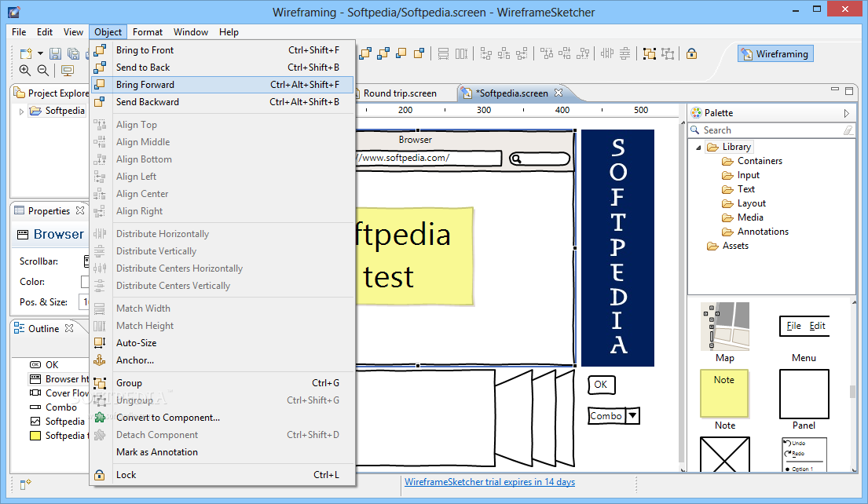
Task: Open the Annotations palette folder
Action: [x=756, y=232]
